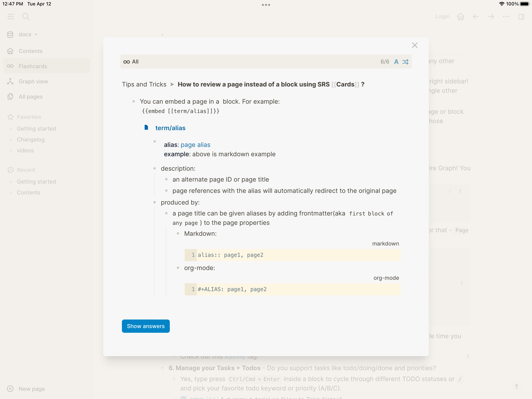
Task: Click the Home icon in top bar
Action: [460, 16]
